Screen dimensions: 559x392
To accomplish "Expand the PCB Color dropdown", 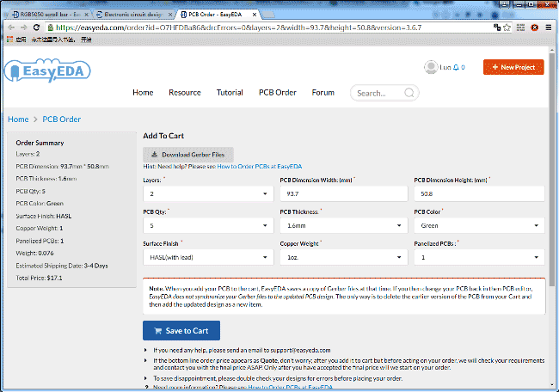I will [x=478, y=226].
